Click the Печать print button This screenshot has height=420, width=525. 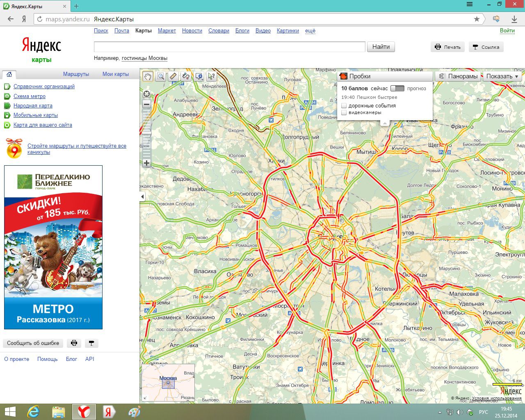(x=448, y=47)
